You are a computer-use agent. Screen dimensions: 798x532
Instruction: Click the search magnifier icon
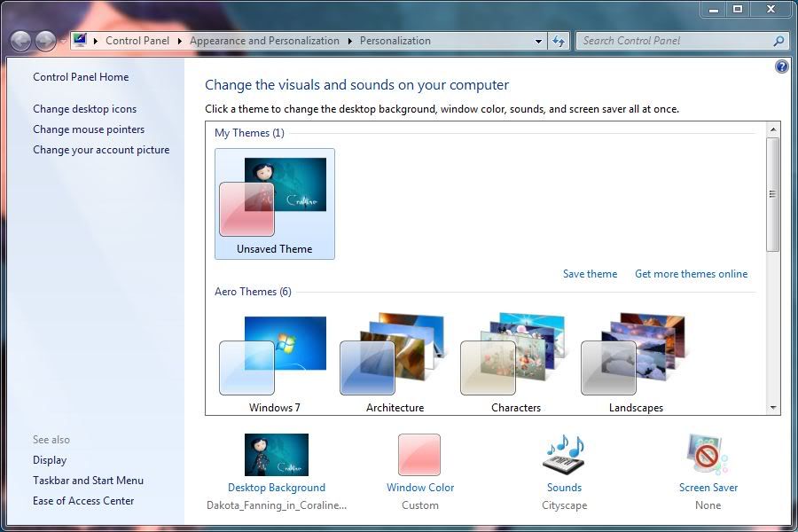tap(778, 41)
